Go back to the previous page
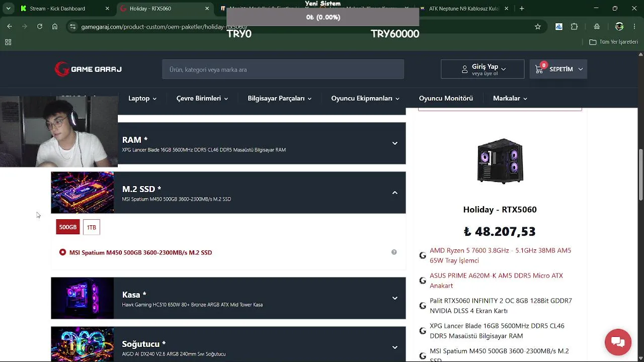 [10, 27]
